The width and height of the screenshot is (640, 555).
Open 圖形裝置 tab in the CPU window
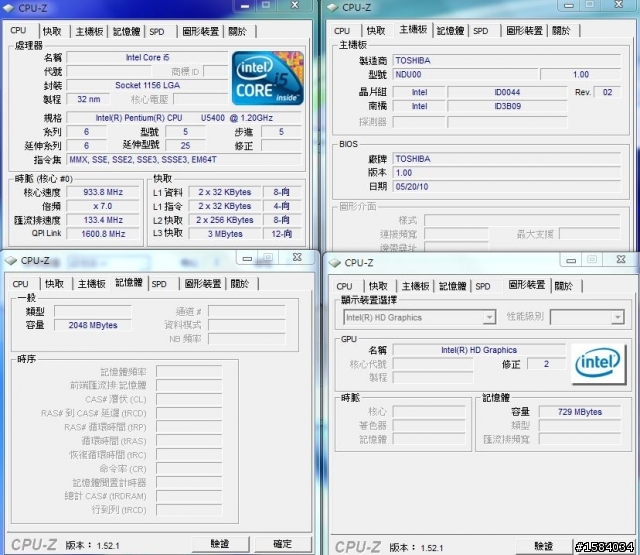coord(200,31)
